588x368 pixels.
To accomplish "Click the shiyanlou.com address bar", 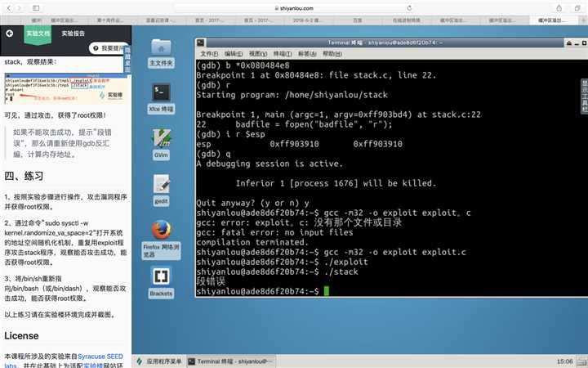I will (x=294, y=8).
